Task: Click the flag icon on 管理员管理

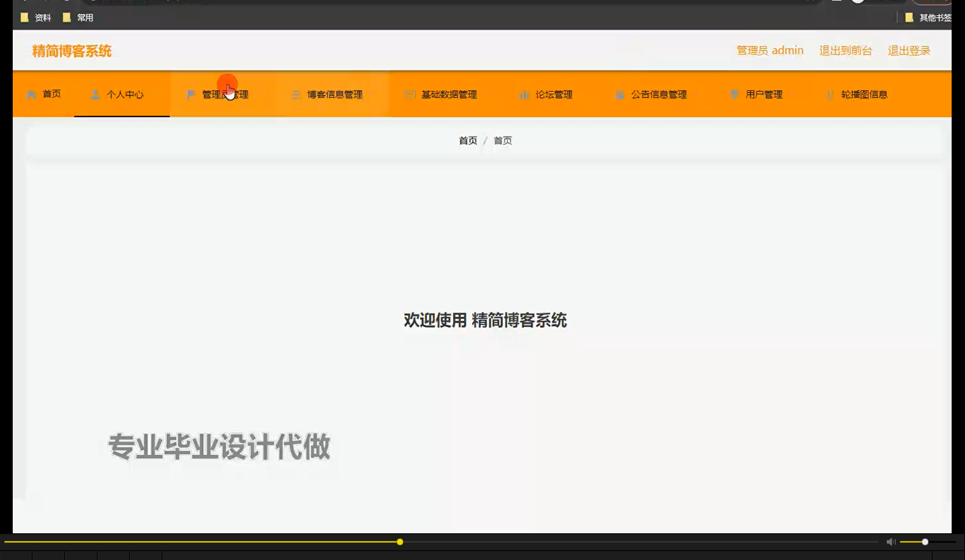Action: pos(190,94)
